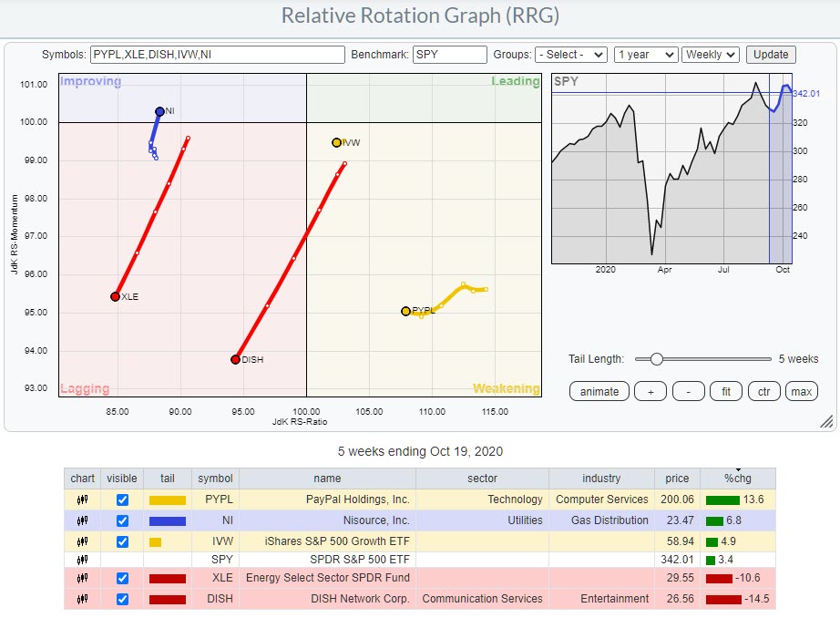The height and width of the screenshot is (618, 840).
Task: Hide the XLE tail on graph
Action: (123, 579)
